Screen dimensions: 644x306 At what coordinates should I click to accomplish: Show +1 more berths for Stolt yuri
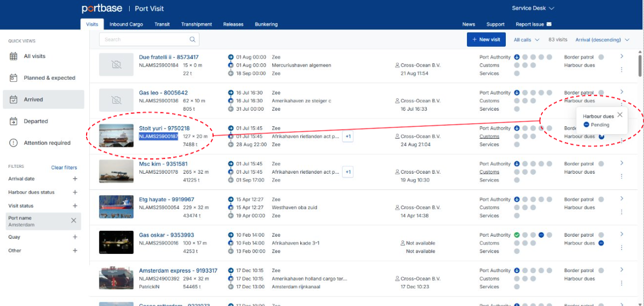point(348,137)
